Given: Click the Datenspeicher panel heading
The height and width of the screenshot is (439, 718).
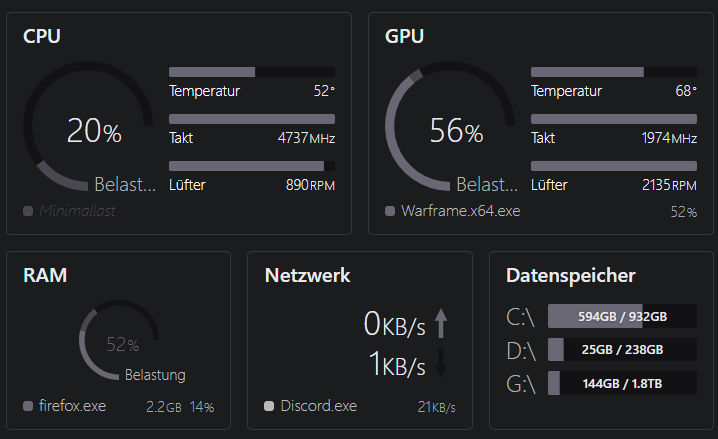Looking at the screenshot, I should [x=570, y=275].
